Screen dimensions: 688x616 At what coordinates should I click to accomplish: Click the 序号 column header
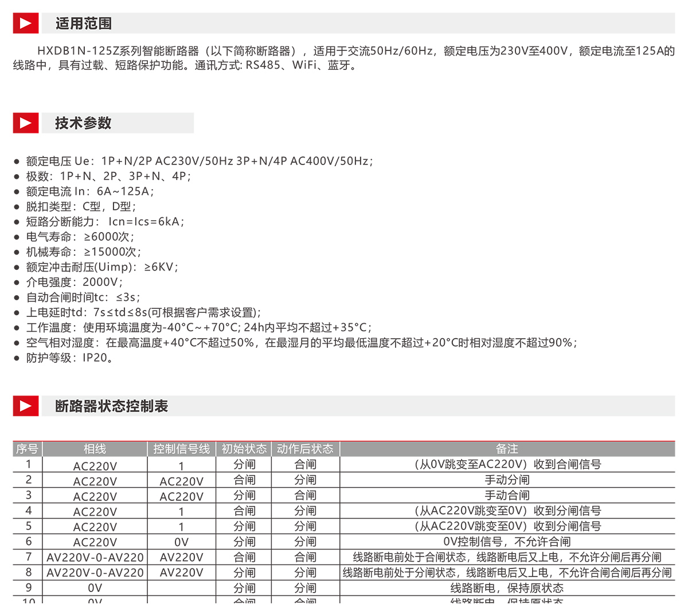[x=28, y=449]
